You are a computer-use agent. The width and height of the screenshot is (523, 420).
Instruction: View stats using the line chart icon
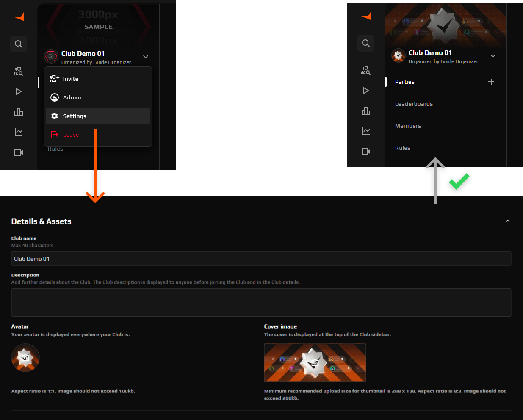pos(19,132)
